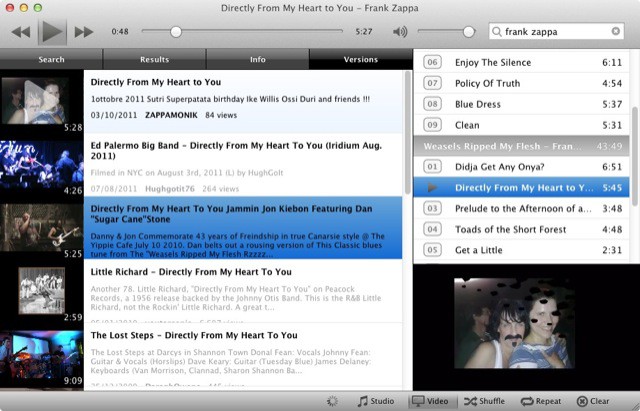Toggle Shuffle mode

484,401
